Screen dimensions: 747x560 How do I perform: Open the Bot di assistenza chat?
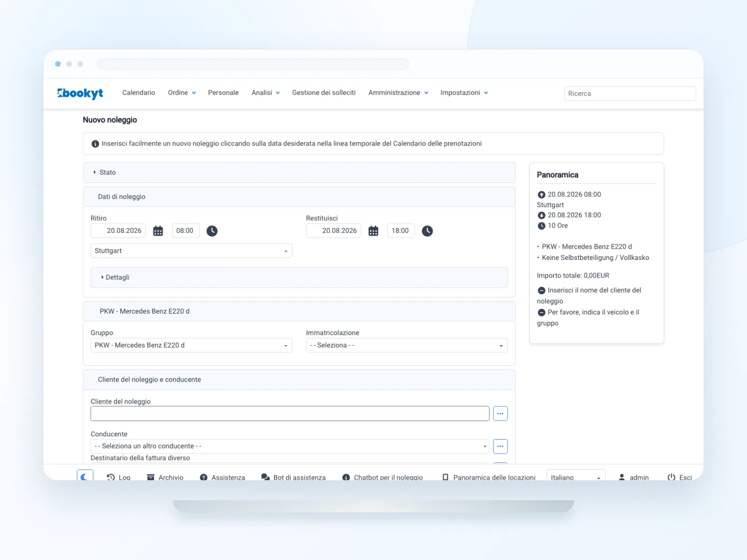[x=294, y=477]
